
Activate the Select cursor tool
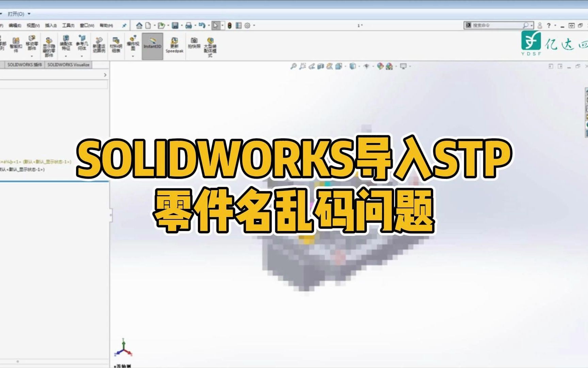[x=216, y=26]
